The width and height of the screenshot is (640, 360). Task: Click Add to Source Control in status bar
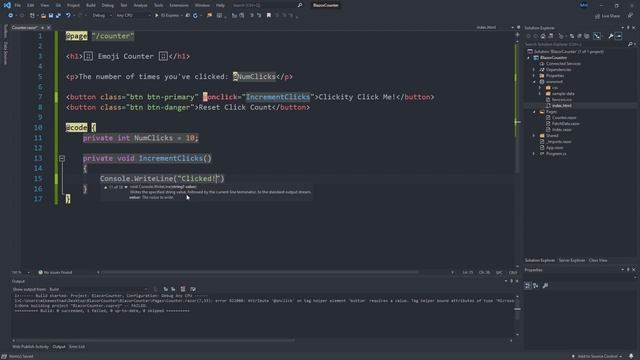coord(597,356)
